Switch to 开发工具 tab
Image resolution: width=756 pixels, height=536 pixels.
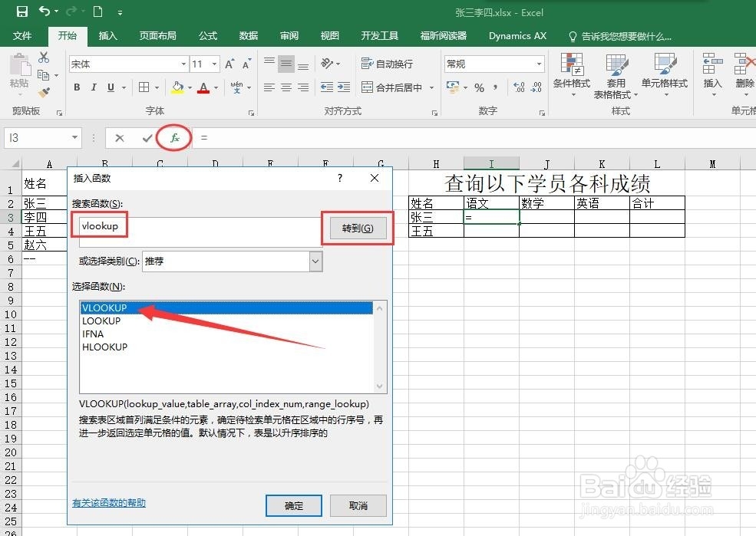click(380, 35)
